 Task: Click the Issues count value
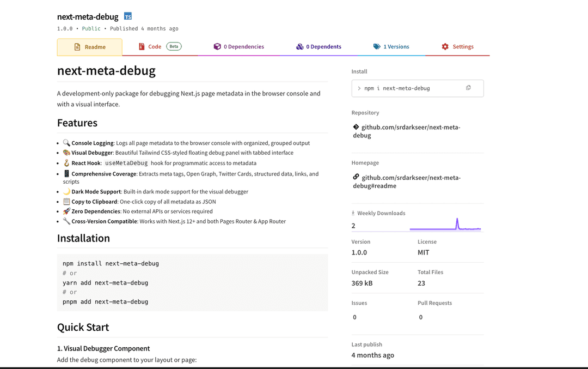[354, 317]
